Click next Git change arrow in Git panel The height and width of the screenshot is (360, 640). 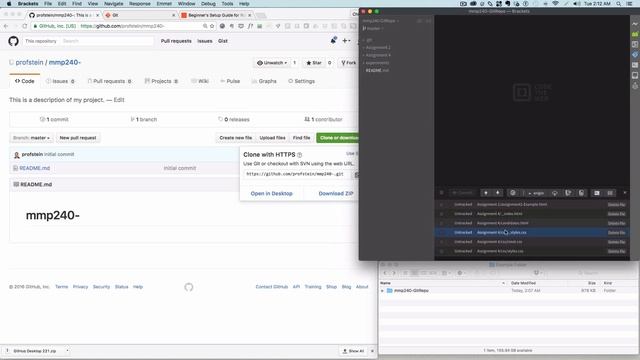click(x=498, y=193)
